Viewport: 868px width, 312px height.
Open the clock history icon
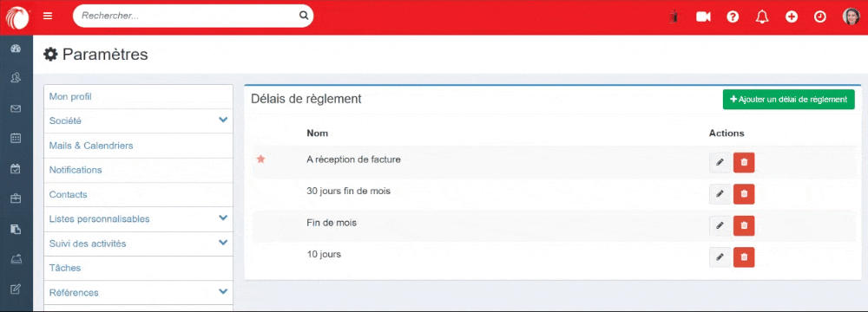point(820,16)
